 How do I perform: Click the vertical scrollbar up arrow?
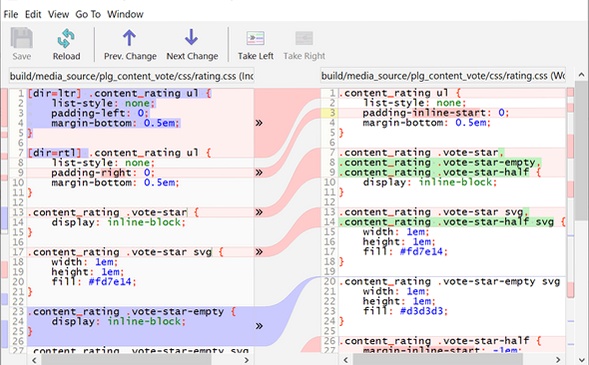(x=581, y=75)
